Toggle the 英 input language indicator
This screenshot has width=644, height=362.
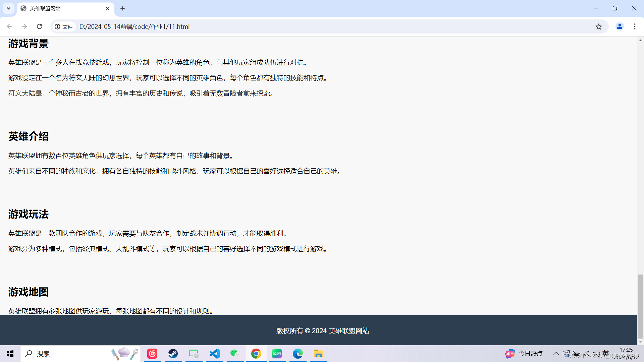[x=606, y=353]
